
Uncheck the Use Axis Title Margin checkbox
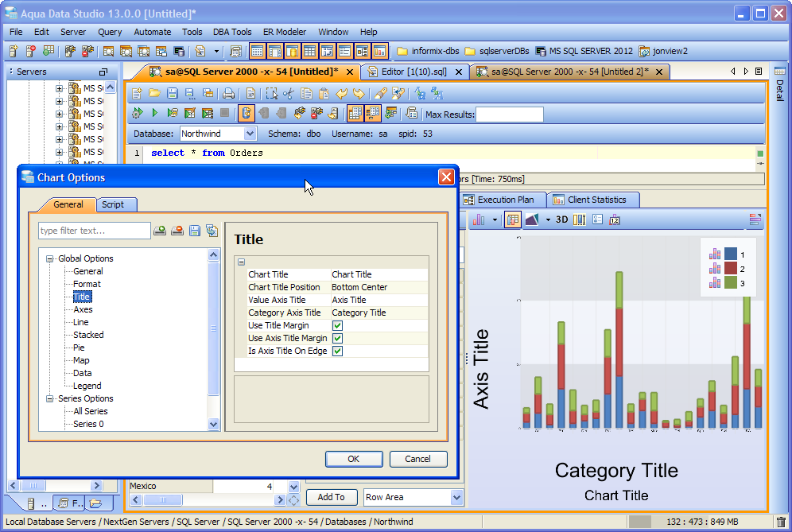point(337,338)
